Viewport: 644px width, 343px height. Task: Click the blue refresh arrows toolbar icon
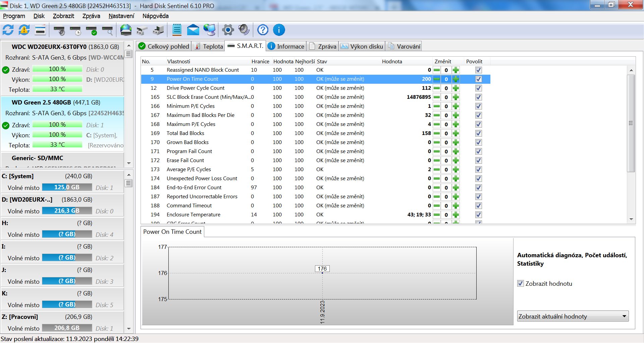[8, 30]
